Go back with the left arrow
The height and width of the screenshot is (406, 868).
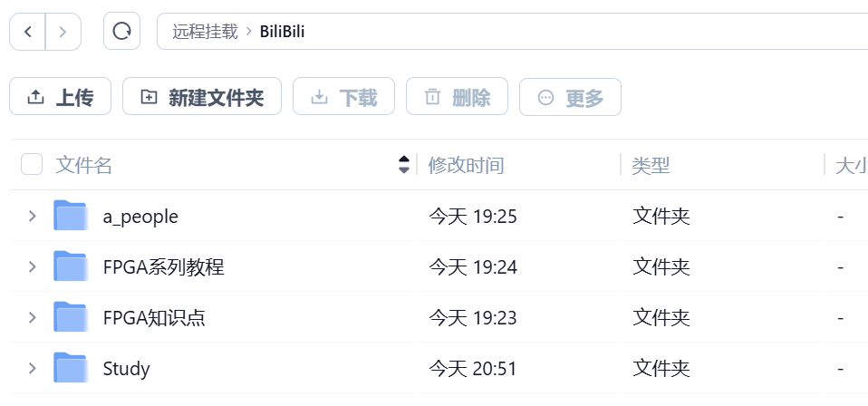tap(28, 32)
